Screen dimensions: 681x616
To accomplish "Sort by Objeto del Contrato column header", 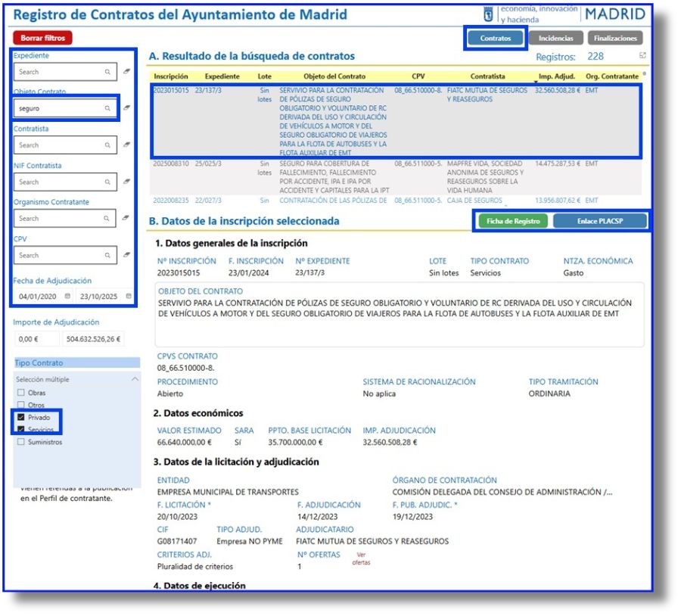I will (334, 76).
